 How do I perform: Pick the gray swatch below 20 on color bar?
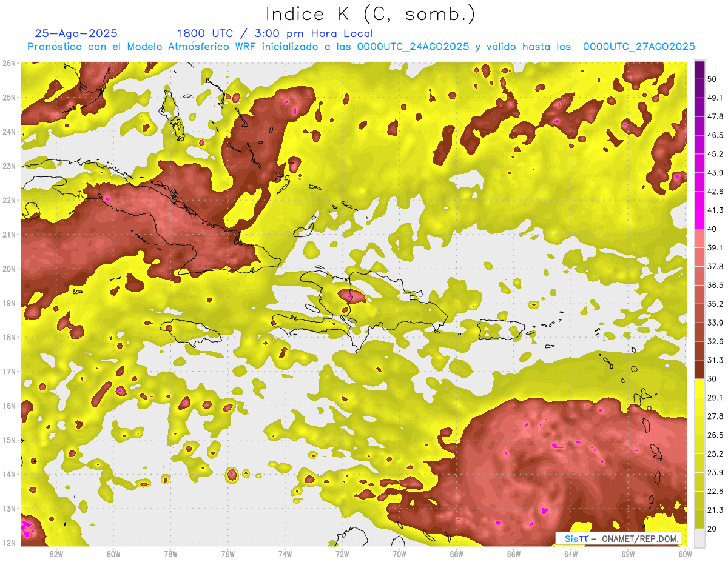click(x=699, y=538)
